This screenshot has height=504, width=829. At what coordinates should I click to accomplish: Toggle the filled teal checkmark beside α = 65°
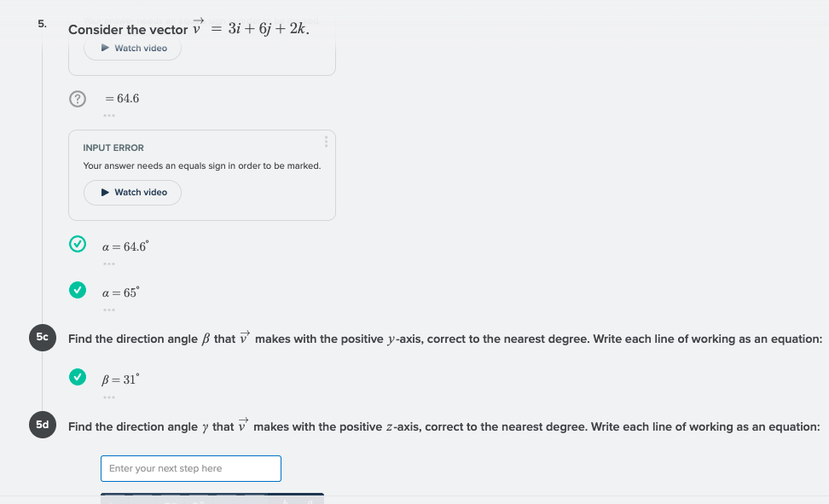[x=78, y=290]
